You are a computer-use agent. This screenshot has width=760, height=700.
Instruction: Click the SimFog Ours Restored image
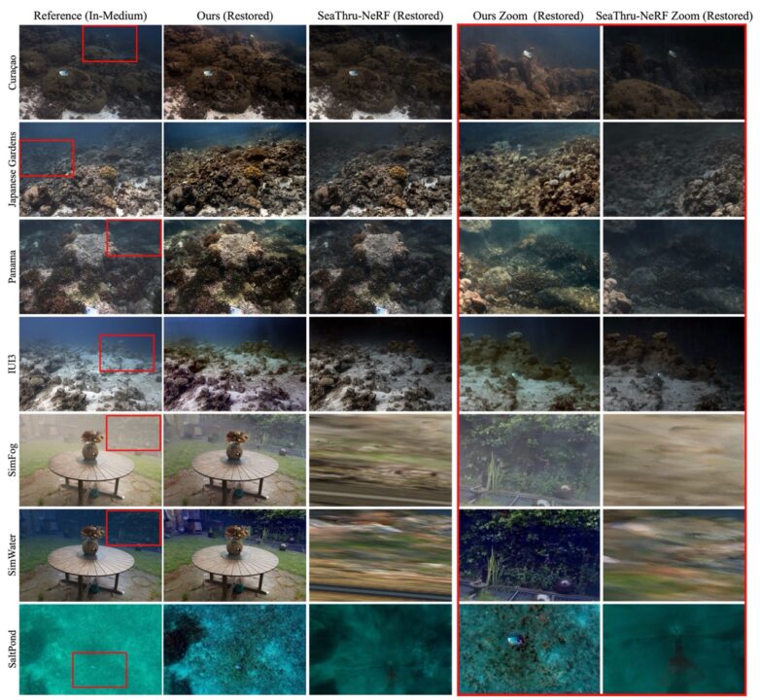234,460
